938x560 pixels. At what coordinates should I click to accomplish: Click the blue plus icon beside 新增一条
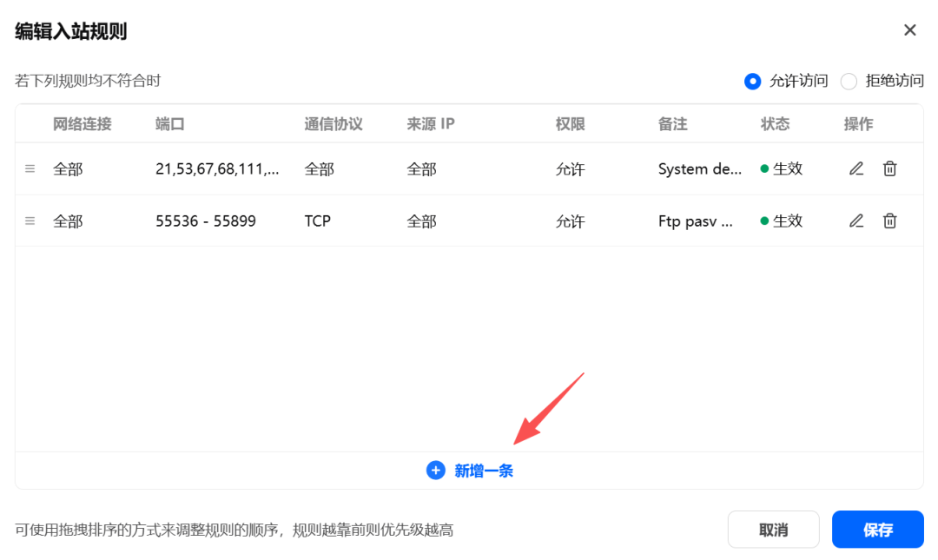(x=435, y=470)
